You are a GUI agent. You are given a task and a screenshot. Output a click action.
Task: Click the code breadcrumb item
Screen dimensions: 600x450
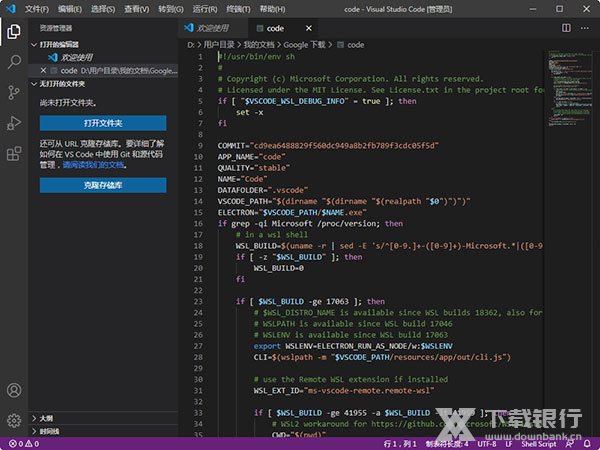tap(355, 45)
